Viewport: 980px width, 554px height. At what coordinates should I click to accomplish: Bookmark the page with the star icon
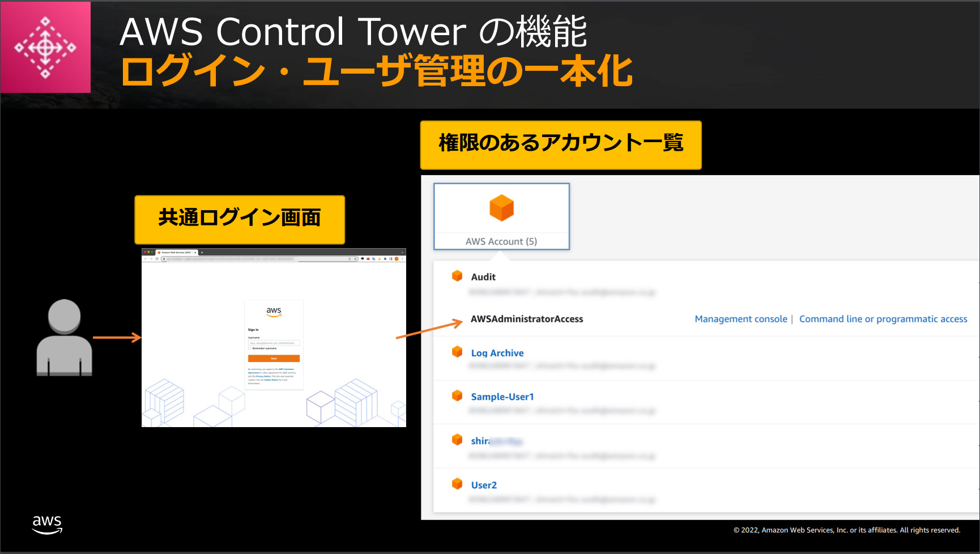[355, 259]
